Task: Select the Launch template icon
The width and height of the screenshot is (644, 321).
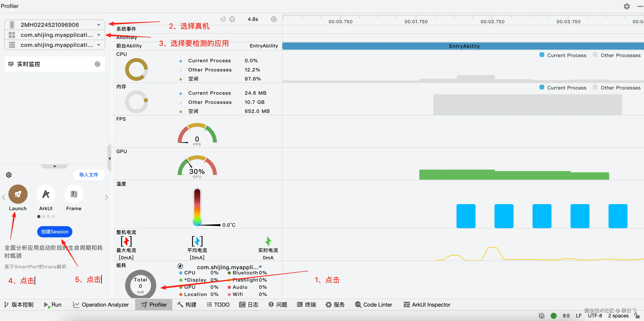Action: tap(18, 194)
